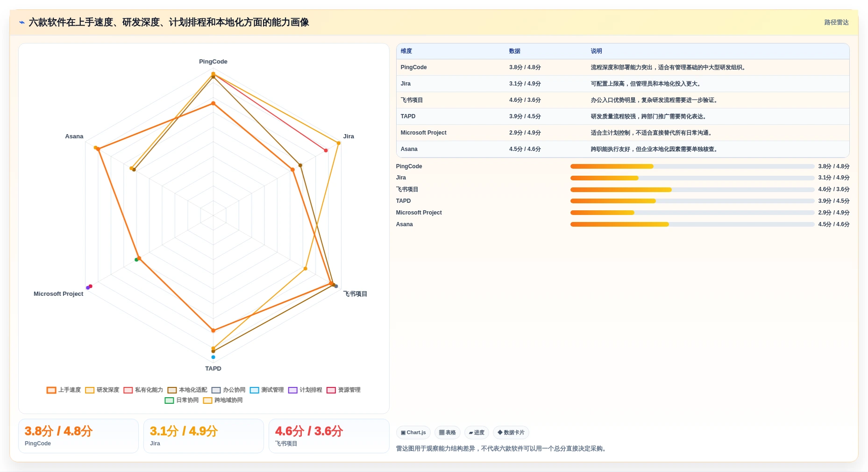This screenshot has width=868, height=472.
Task: Click the description starting 办公入口优势明显
Action: [655, 100]
